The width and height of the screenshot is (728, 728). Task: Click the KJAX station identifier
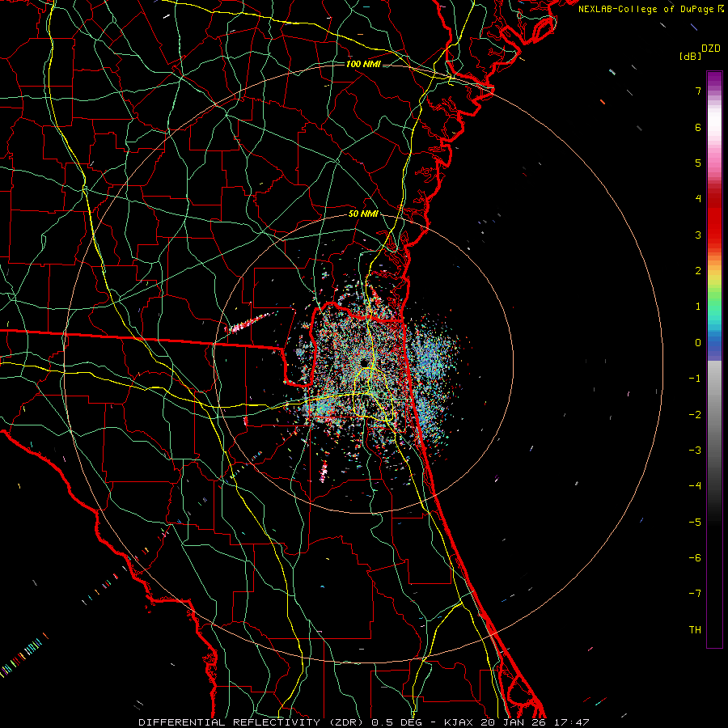[x=459, y=722]
